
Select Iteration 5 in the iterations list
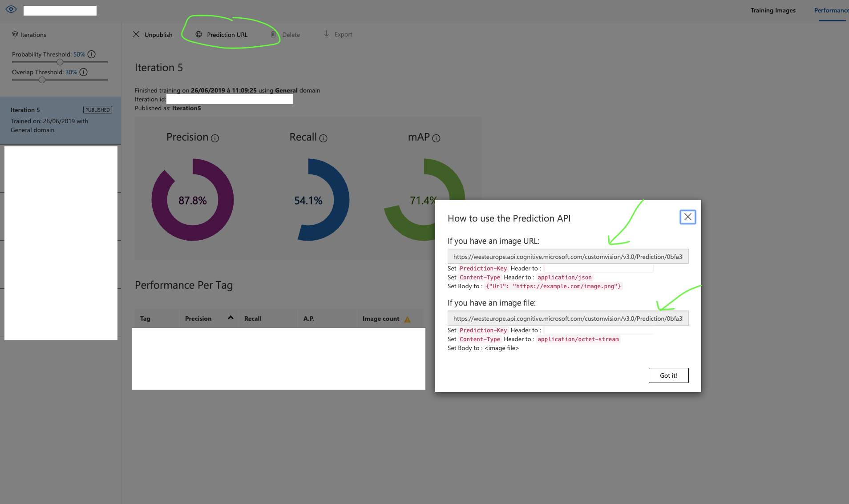coord(61,120)
